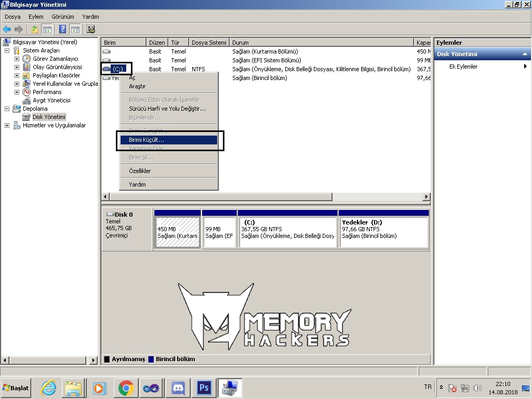Viewport: 532px width, 399px height.
Task: Sort by the Durum column header
Action: pos(322,43)
